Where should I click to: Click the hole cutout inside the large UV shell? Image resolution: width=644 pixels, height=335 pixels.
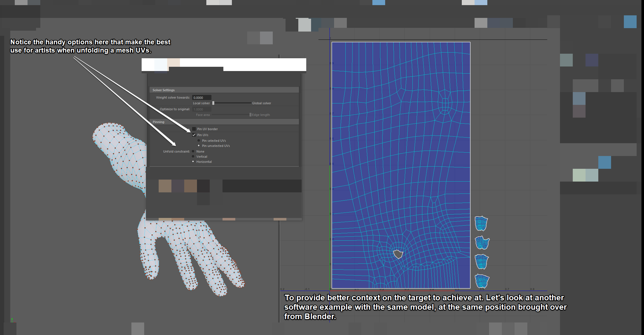pyautogui.click(x=398, y=254)
